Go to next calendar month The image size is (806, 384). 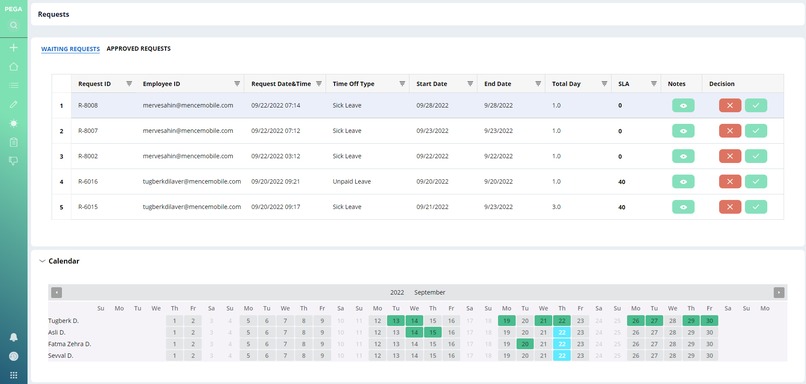coord(779,292)
